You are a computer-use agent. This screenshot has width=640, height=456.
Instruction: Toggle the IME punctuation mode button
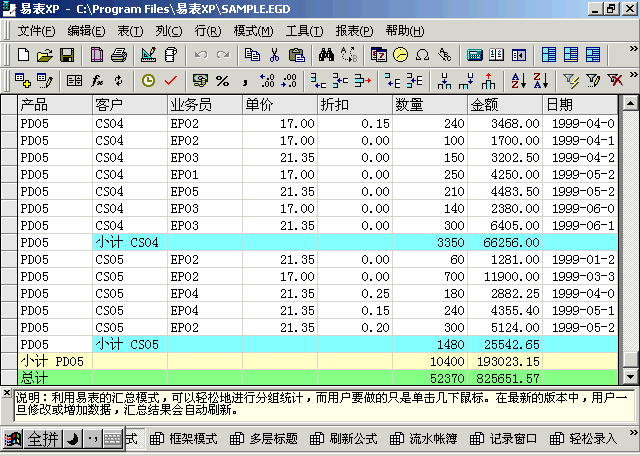pos(93,439)
